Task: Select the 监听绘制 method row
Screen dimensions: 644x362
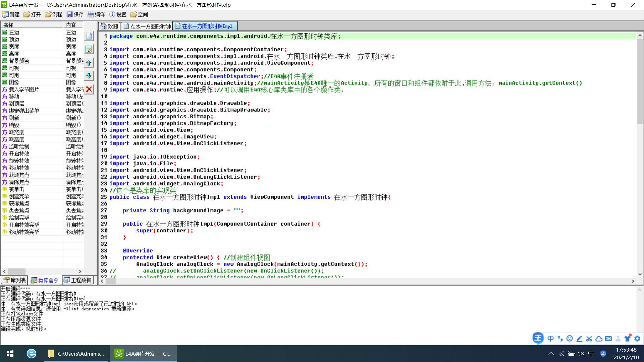Action: pos(42,146)
